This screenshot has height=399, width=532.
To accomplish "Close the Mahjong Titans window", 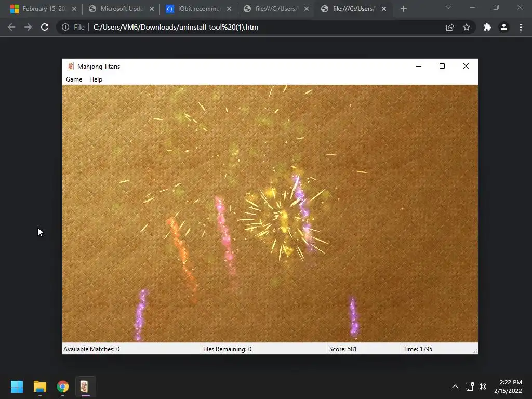I will [x=466, y=66].
